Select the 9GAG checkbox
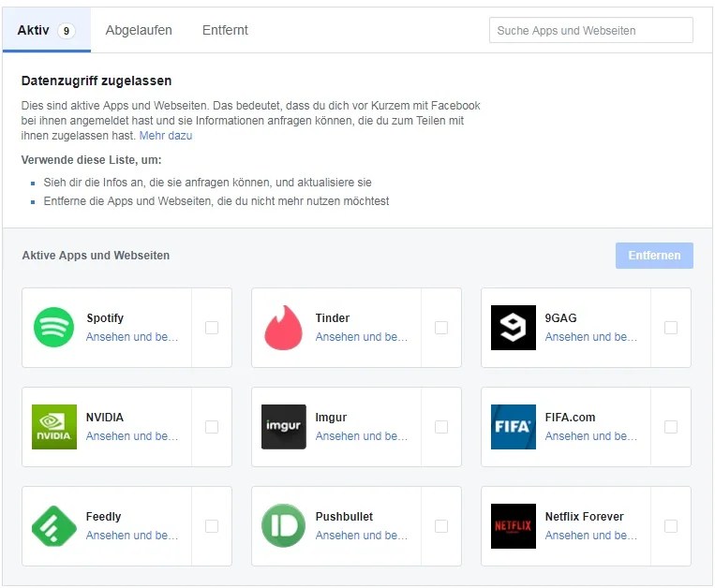Viewport: 715px width, 588px height. [x=671, y=328]
